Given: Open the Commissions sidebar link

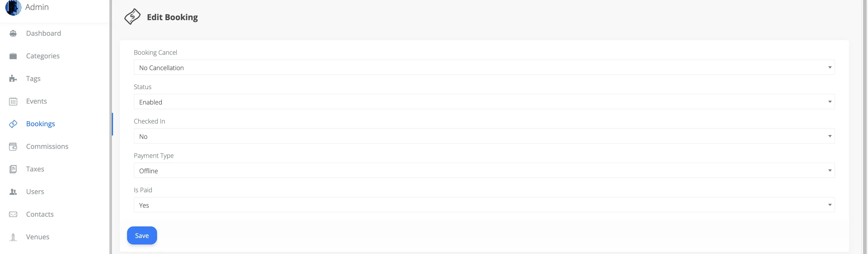Looking at the screenshot, I should 47,146.
